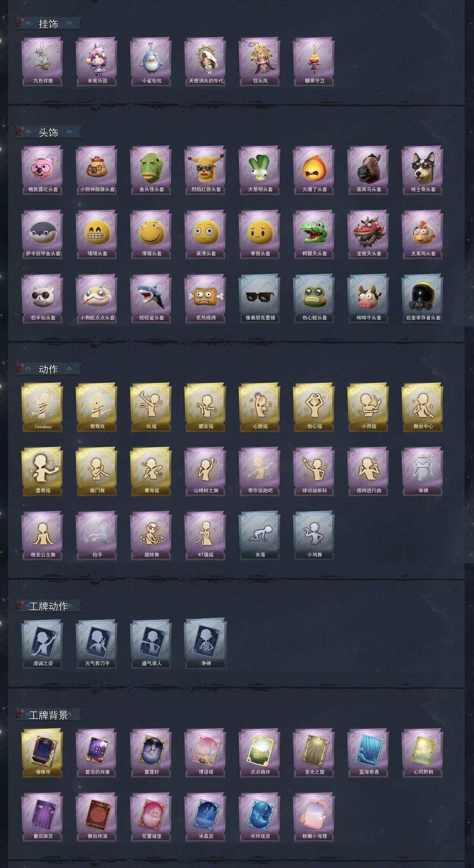Viewport: 474px width, 868px height.
Task: Choose the 咬咬鲨头套 shark headgear
Action: click(151, 298)
